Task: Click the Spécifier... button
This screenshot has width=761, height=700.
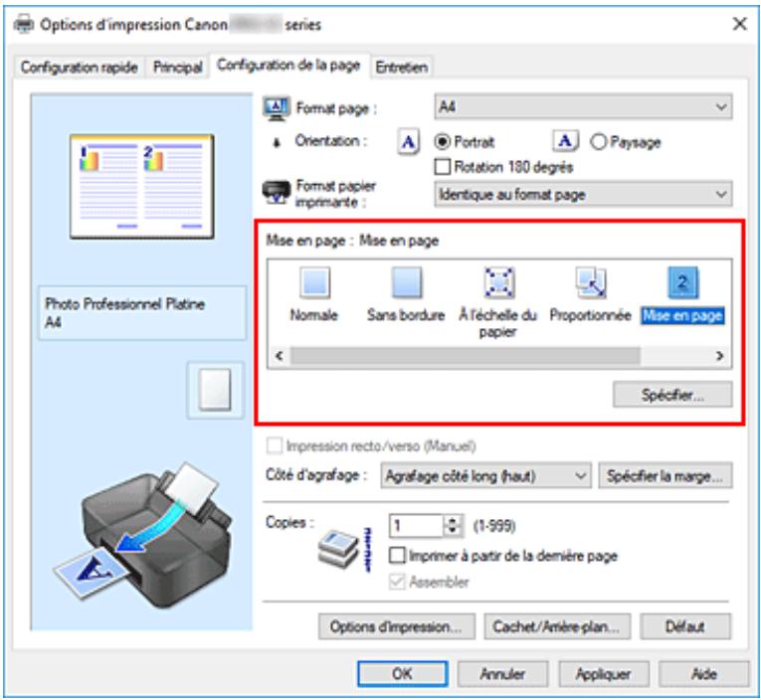Action: click(x=672, y=395)
